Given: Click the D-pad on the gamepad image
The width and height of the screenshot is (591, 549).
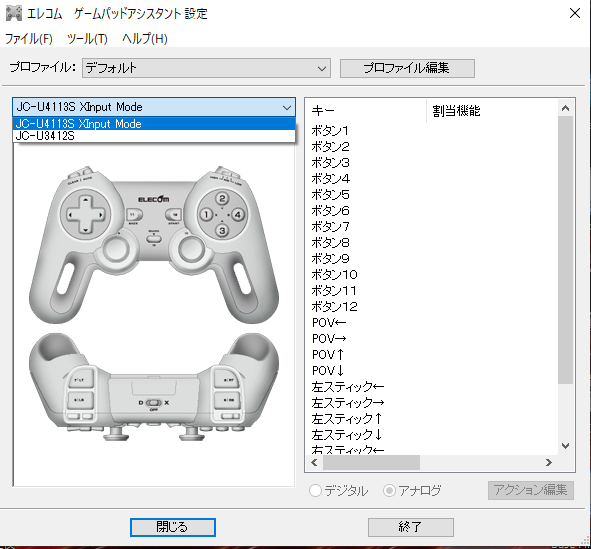Looking at the screenshot, I should 86,215.
